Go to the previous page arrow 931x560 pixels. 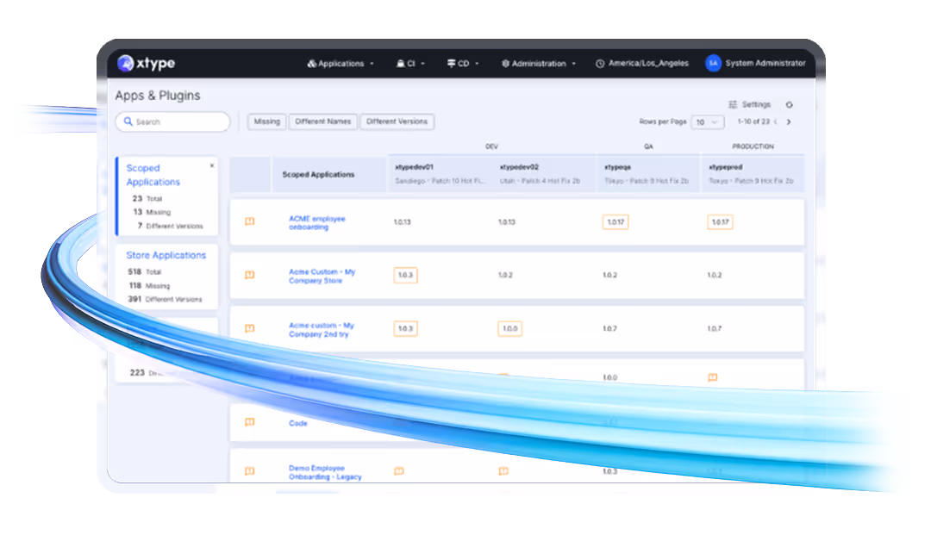pos(776,121)
